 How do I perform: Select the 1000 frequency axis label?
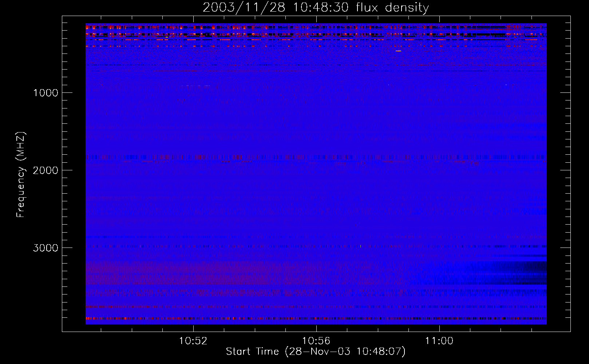click(x=46, y=93)
